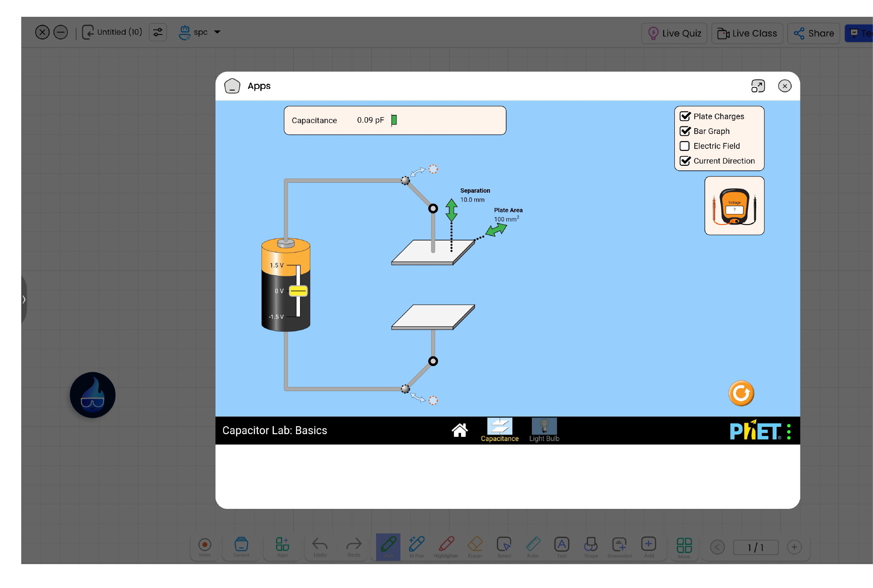Screen dimensions: 873x588
Task: Click the Add tool in toolbar
Action: 649,547
